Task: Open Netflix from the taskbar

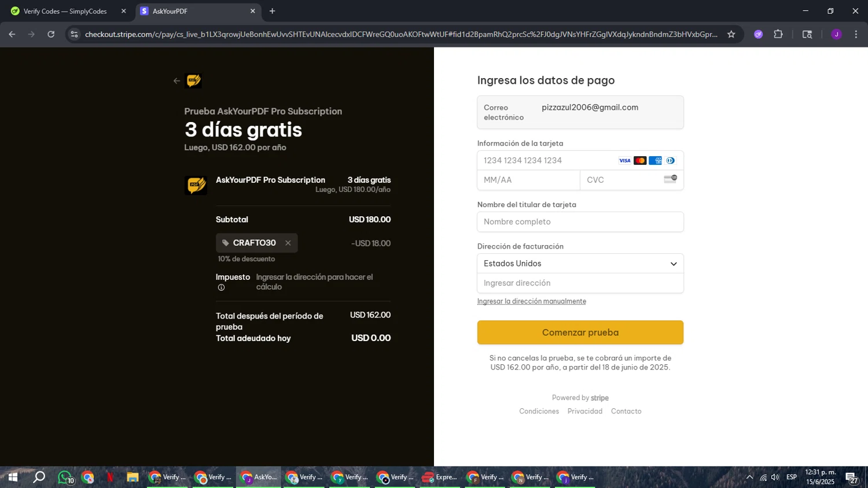Action: [110, 477]
